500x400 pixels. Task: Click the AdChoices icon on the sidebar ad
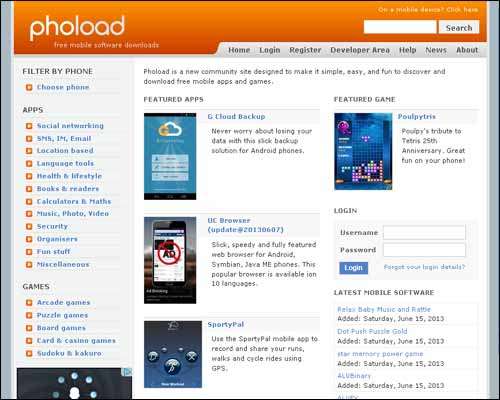pyautogui.click(x=128, y=372)
